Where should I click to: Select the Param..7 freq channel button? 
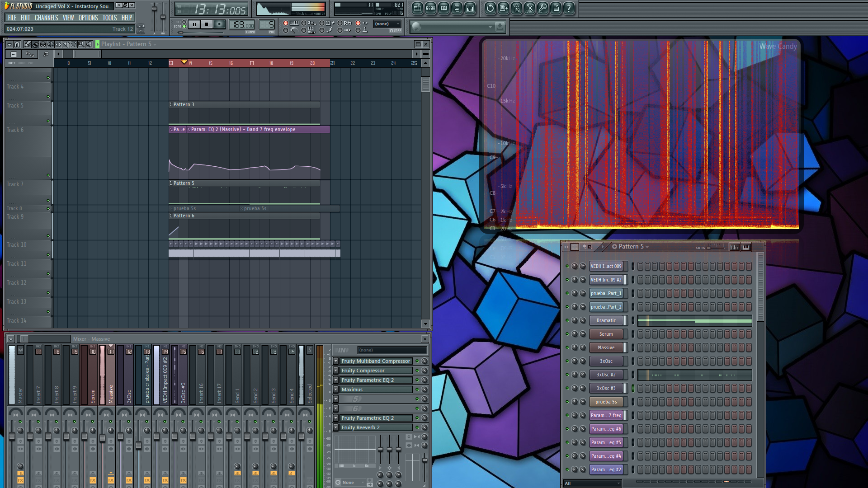(x=606, y=415)
